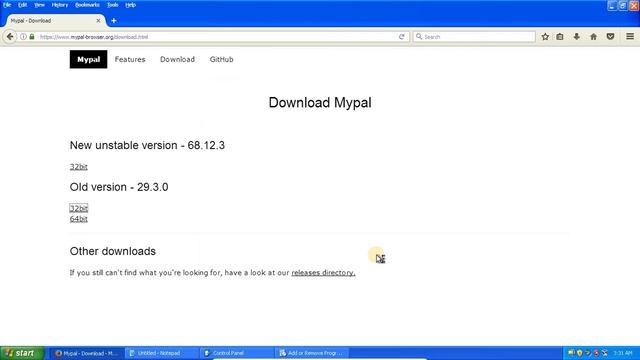Open the Windows Start button
Screen dimensions: 640x360
click(x=22, y=353)
